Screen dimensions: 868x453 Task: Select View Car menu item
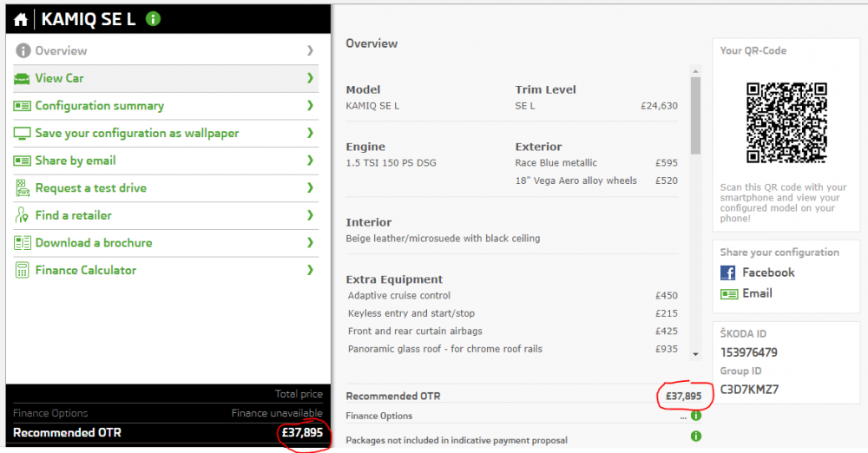click(166, 78)
